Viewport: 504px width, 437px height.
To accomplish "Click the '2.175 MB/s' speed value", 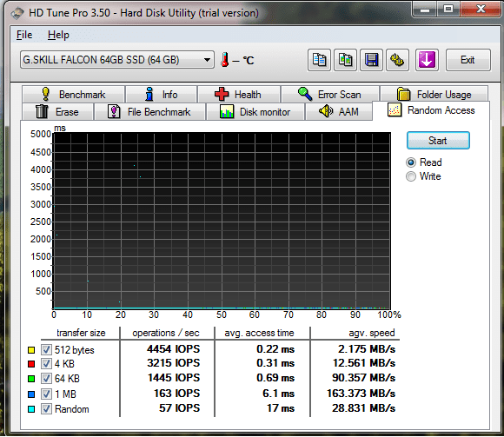I will pos(367,349).
